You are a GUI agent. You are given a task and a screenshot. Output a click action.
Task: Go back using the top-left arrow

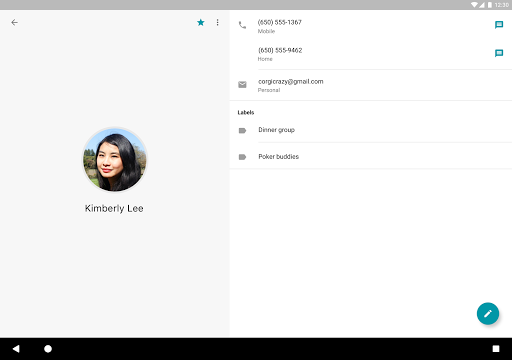[x=14, y=22]
